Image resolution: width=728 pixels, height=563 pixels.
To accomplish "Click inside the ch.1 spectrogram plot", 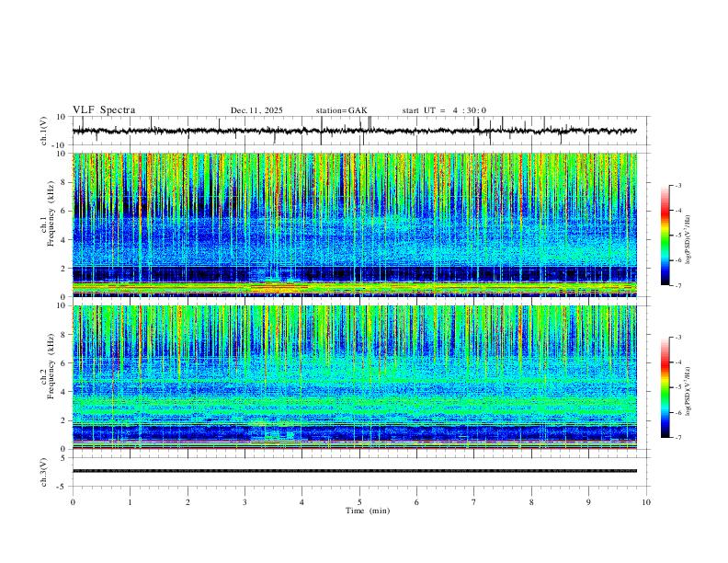I will [x=354, y=224].
